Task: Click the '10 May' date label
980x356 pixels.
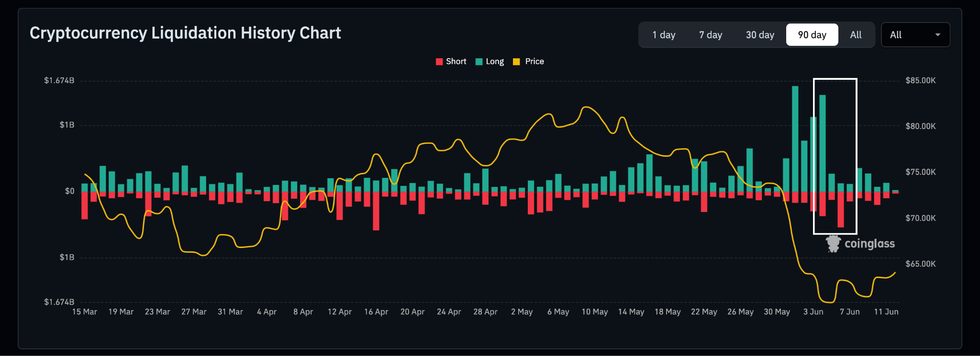Action: pyautogui.click(x=595, y=312)
